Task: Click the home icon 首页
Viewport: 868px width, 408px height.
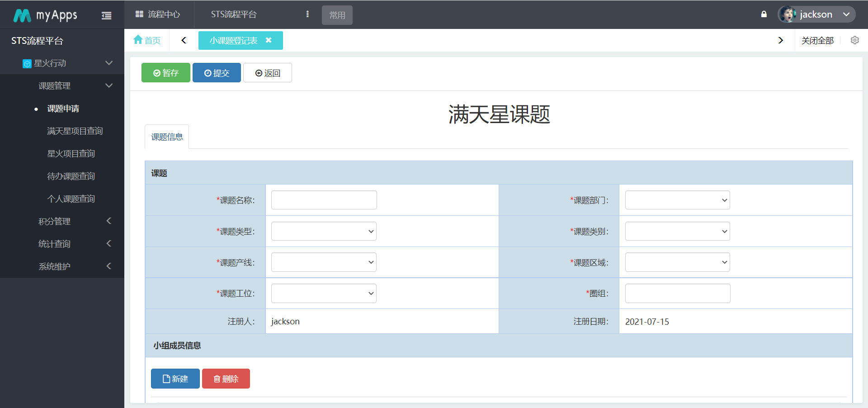Action: point(147,40)
